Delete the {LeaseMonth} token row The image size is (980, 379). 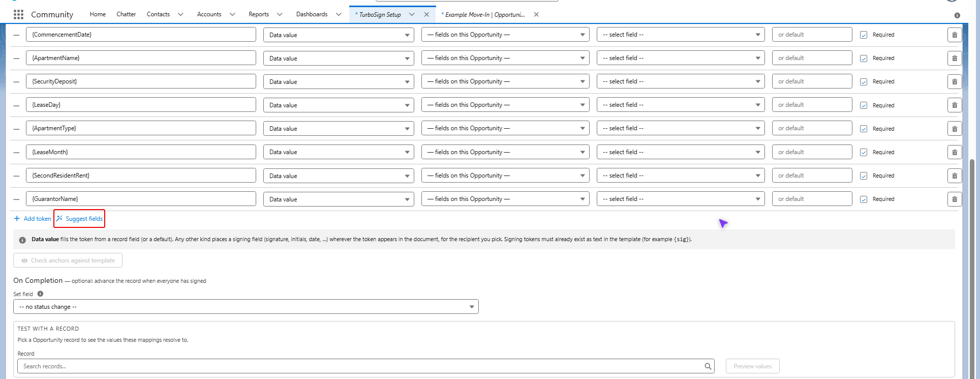pos(954,152)
